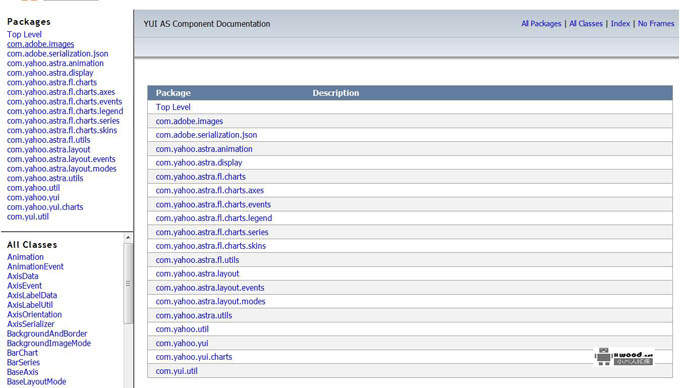Open com.yahoo.astra.fl.charts.axes in the Packages sidebar
This screenshot has width=680, height=388.
(61, 92)
